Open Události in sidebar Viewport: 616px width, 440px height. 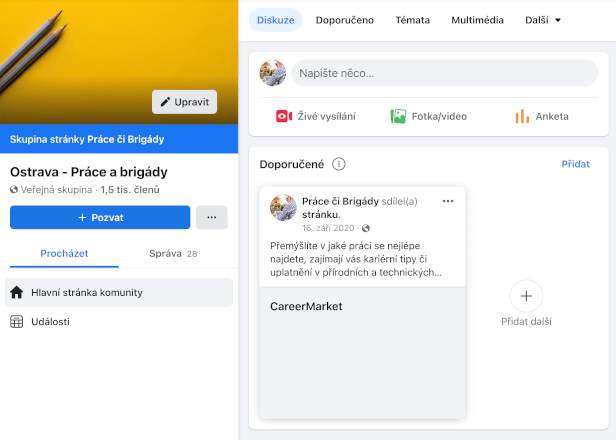119,321
